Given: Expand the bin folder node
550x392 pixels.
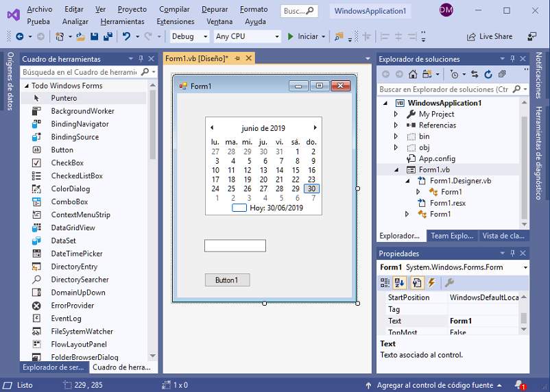Looking at the screenshot, I should click(396, 136).
